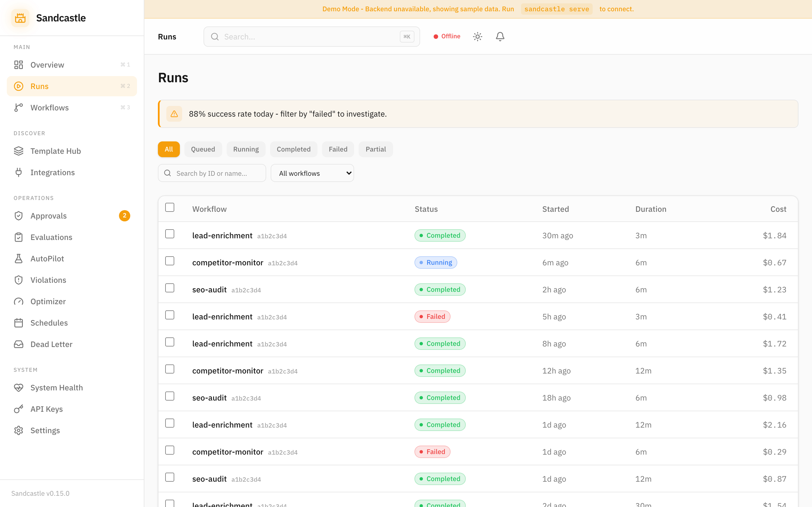Open API Keys key icon
812x507 pixels.
[19, 409]
